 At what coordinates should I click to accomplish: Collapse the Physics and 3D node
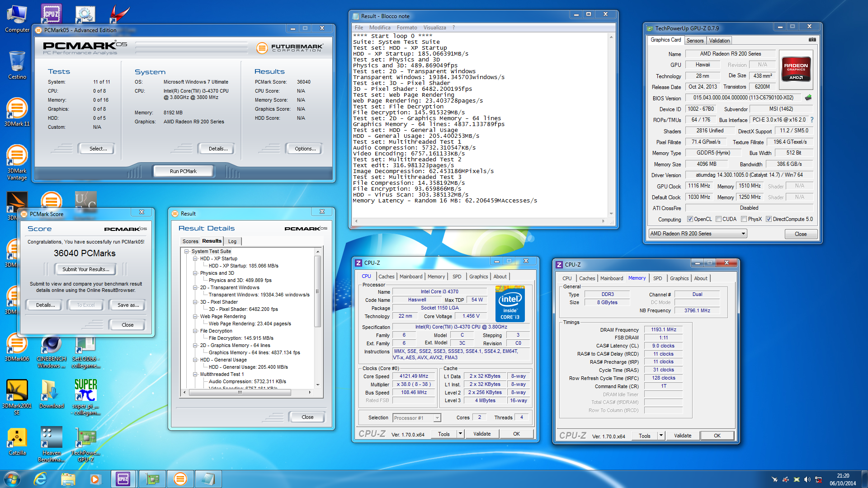click(195, 273)
